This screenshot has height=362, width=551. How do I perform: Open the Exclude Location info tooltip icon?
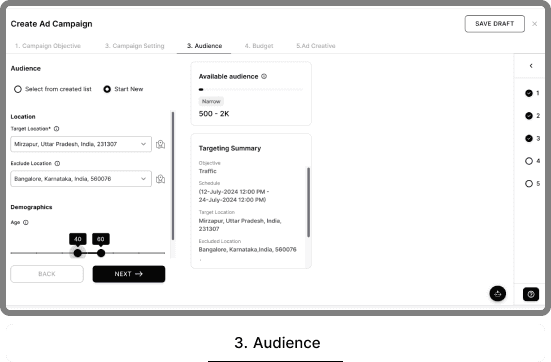(x=57, y=163)
